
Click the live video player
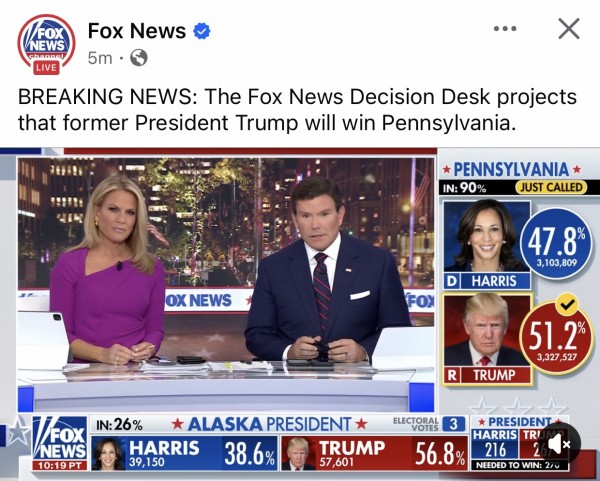click(300, 314)
